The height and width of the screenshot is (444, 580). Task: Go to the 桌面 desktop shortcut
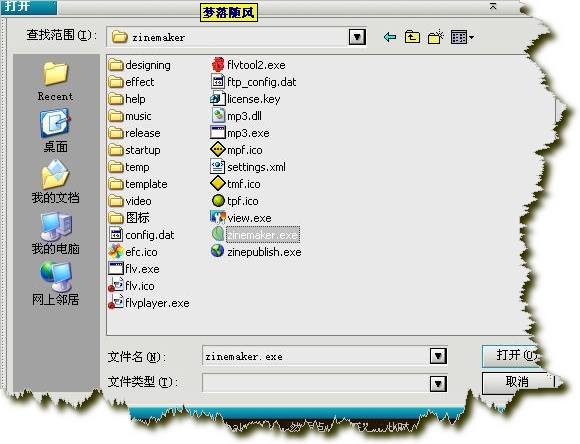55,130
